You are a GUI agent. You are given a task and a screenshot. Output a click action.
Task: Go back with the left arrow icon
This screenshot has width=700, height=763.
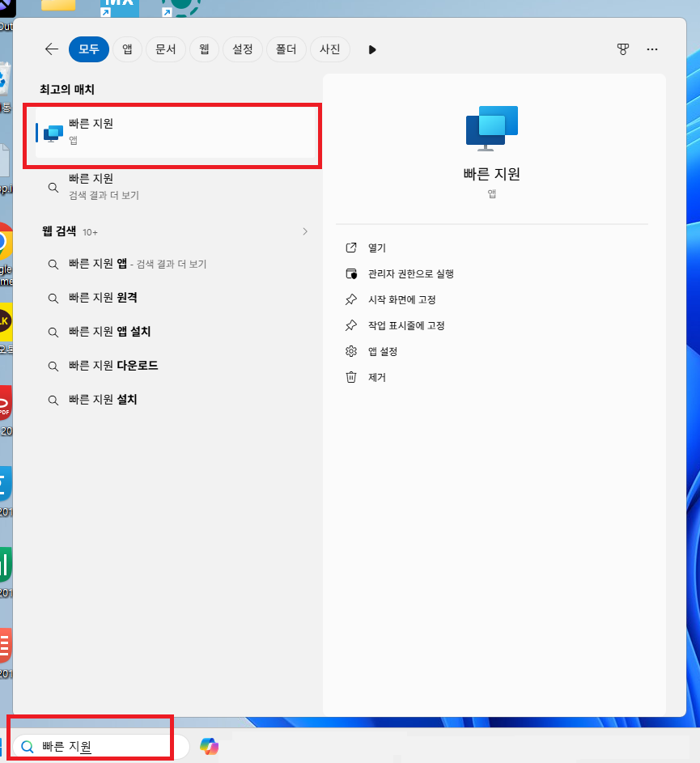(x=51, y=49)
